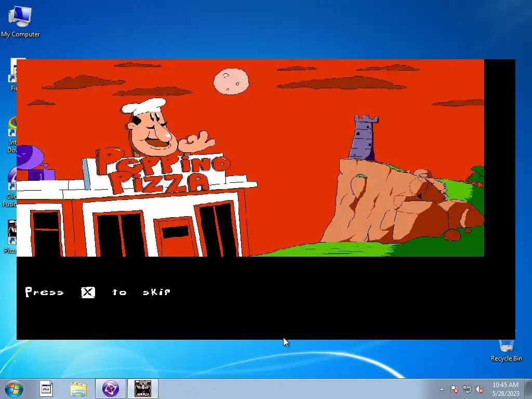Click the pizza-shaped moon in the sky
Viewport: 532px width, 399px height.
231,82
